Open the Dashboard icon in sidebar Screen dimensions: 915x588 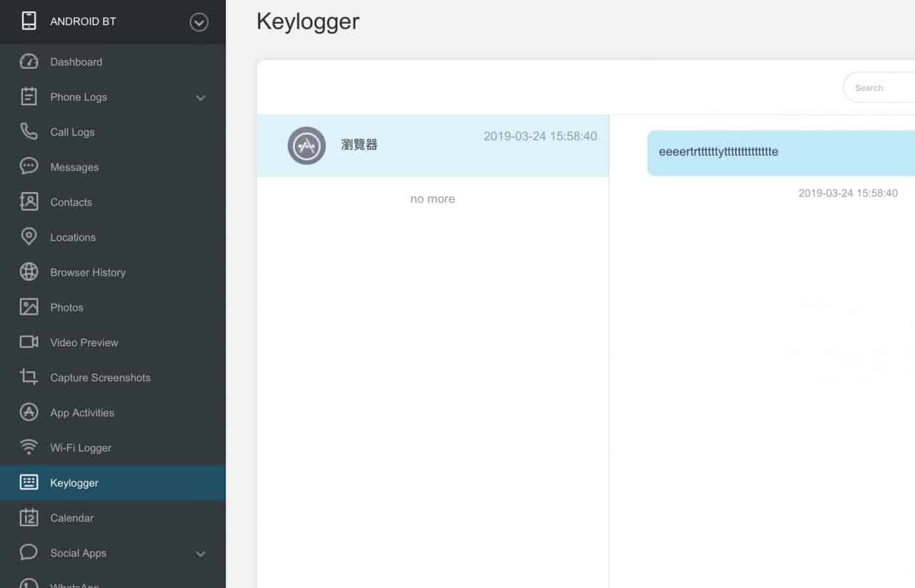point(29,61)
